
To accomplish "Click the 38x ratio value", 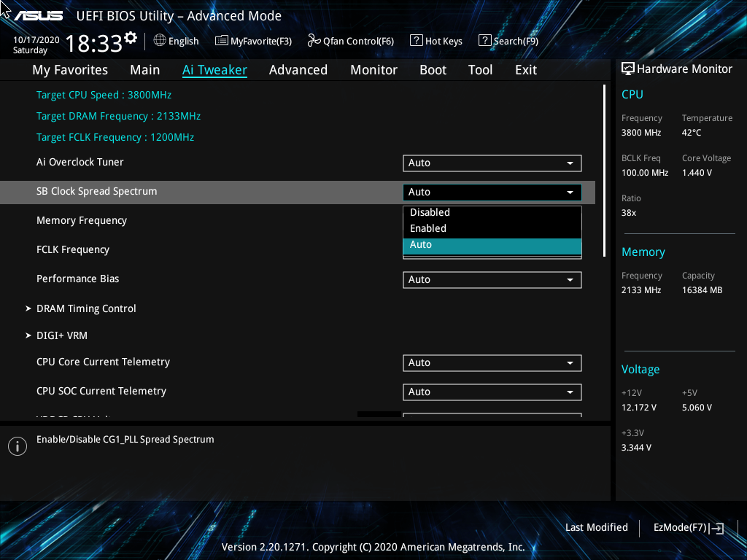I will click(629, 213).
